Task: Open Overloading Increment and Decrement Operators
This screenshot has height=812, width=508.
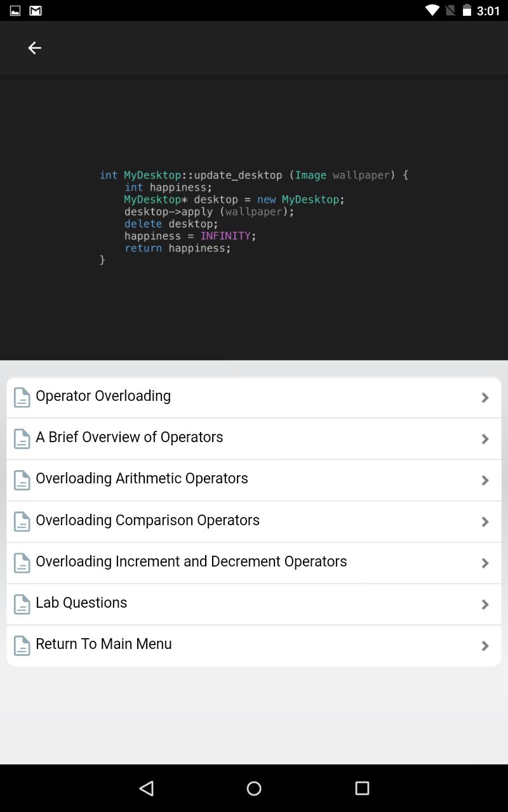Action: [254, 563]
